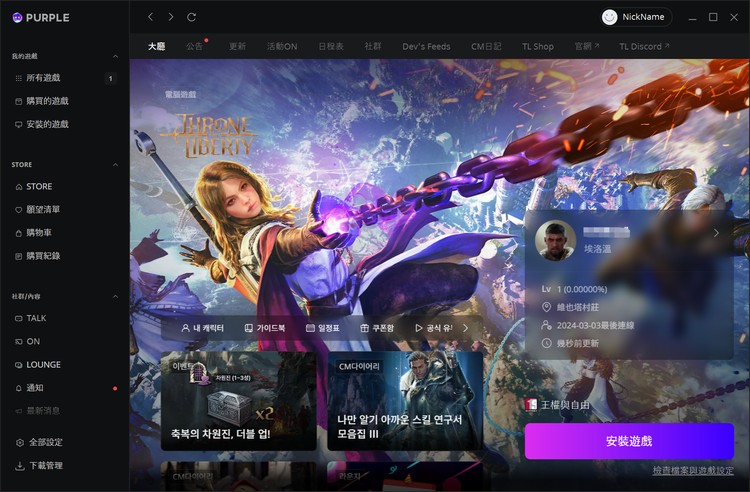Open 最新消息 news item
The image size is (750, 492).
(x=38, y=411)
